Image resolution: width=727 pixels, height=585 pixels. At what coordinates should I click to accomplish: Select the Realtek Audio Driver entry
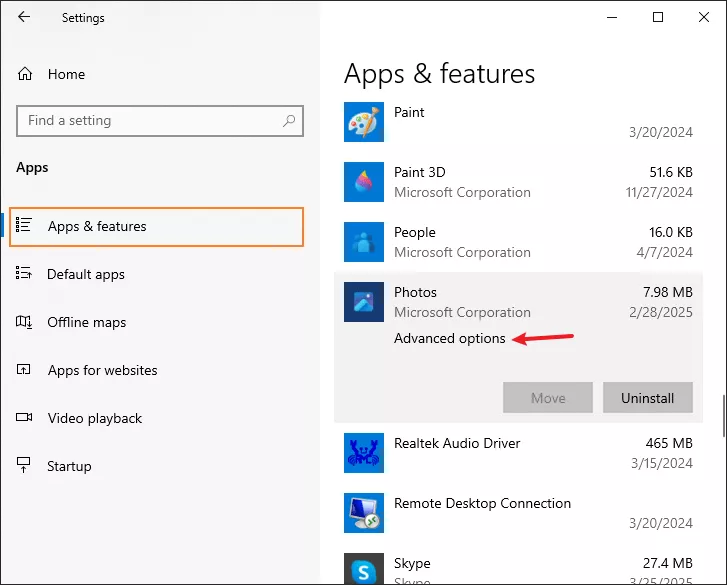(457, 443)
